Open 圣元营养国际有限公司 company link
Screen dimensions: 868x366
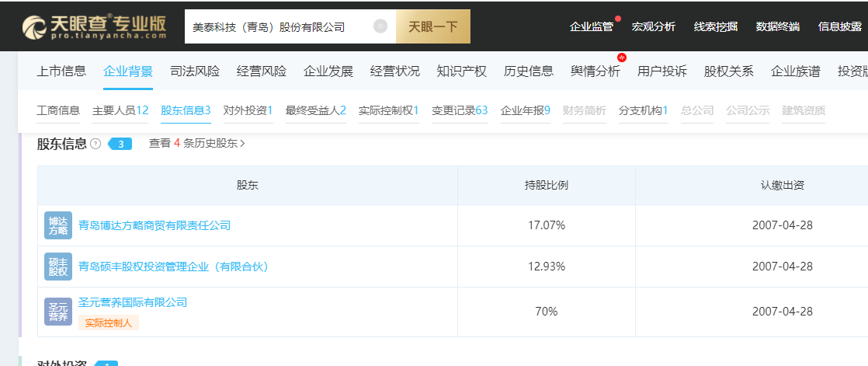tap(133, 302)
